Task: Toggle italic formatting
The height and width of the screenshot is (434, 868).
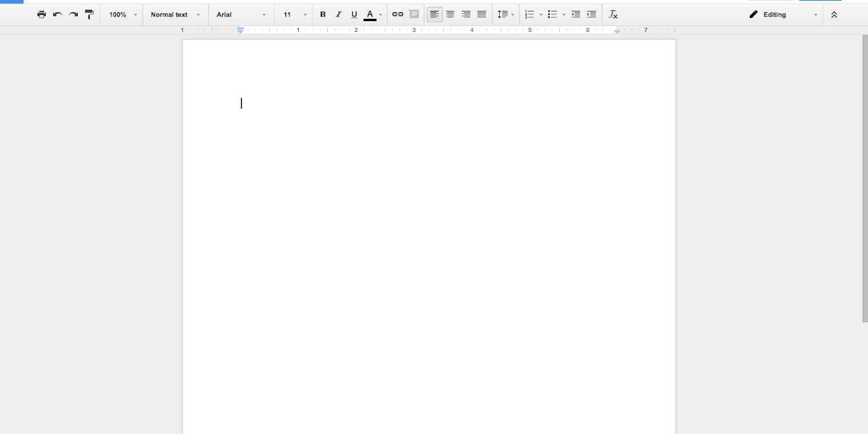Action: coord(338,14)
